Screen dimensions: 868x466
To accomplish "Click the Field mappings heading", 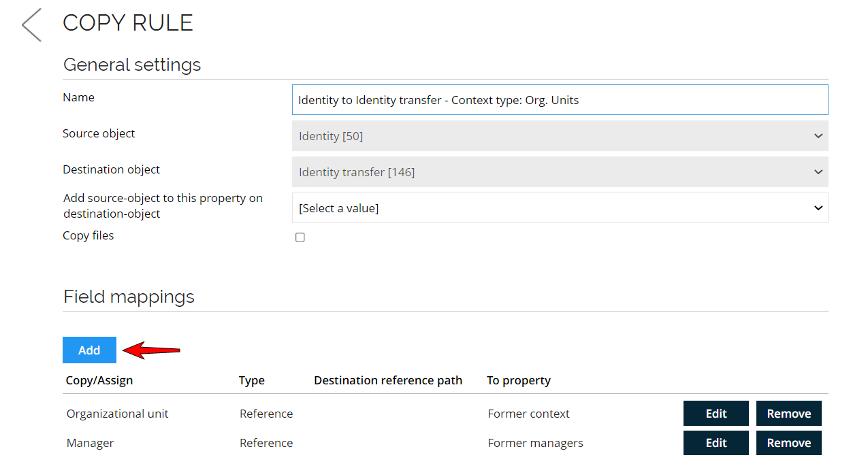I will click(x=129, y=297).
